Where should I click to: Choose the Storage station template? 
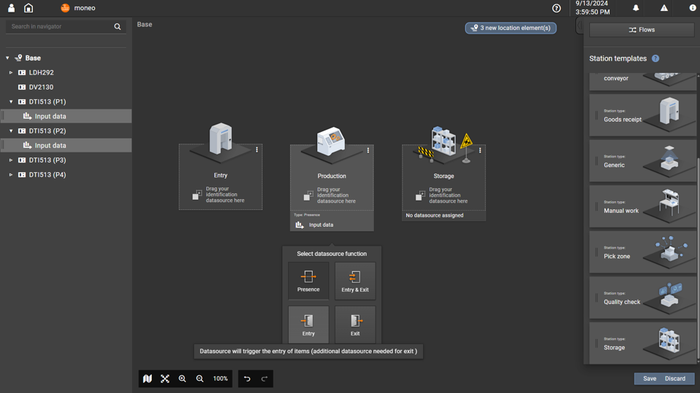point(642,343)
